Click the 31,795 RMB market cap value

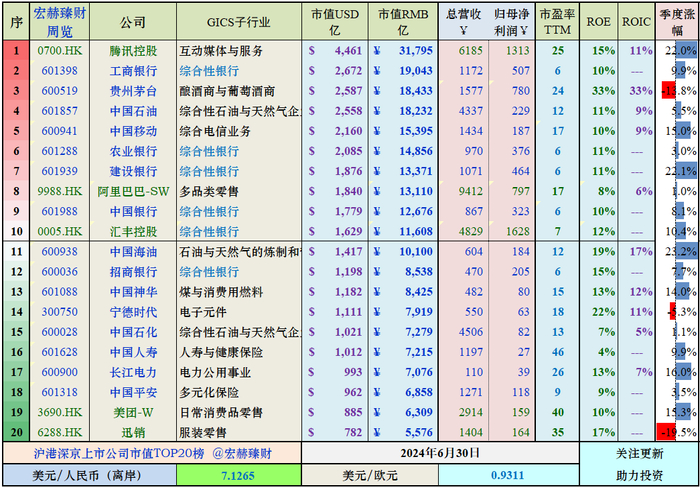click(x=416, y=51)
